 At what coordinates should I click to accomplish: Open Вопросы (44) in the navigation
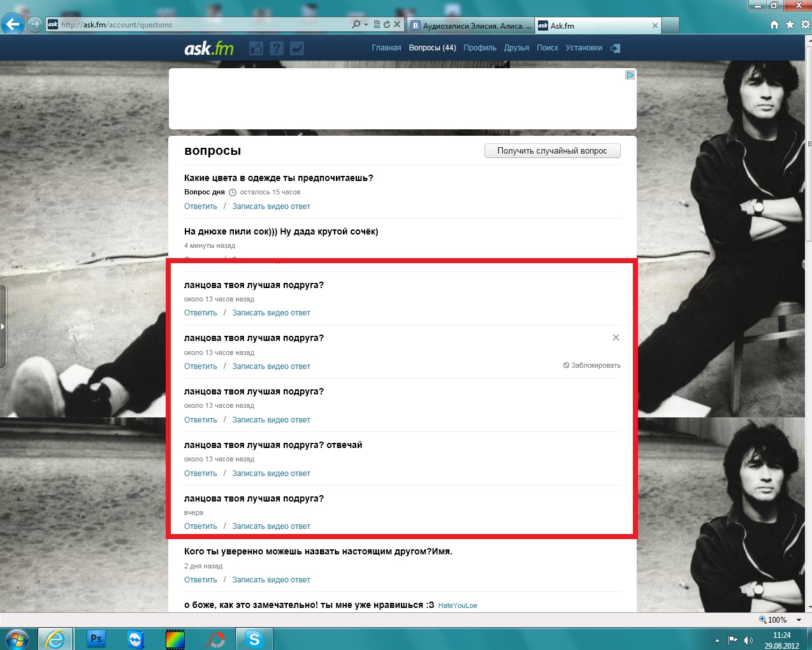[432, 48]
